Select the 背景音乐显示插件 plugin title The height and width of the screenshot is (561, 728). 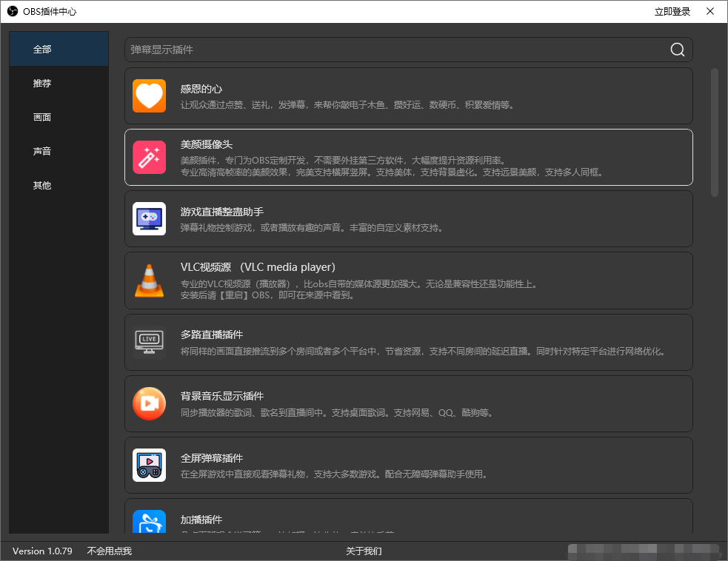[222, 396]
